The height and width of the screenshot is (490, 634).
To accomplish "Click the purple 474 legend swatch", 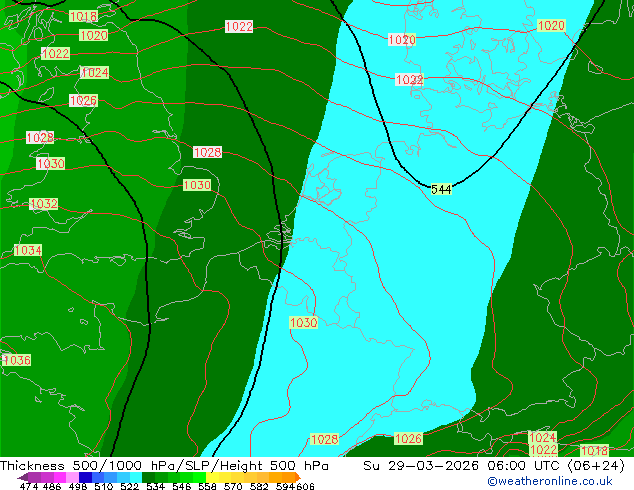I will click(34, 477).
